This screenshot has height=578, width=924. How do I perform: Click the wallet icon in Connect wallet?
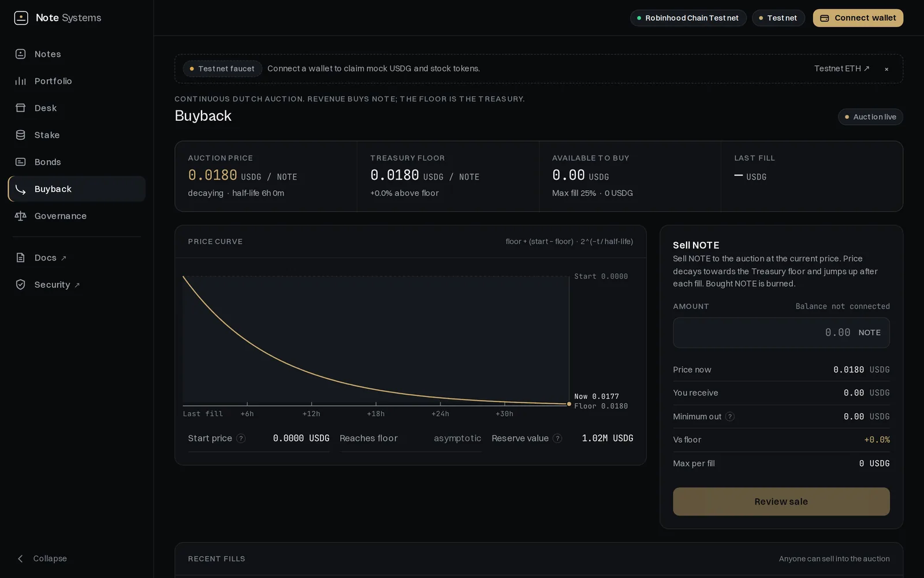(825, 18)
